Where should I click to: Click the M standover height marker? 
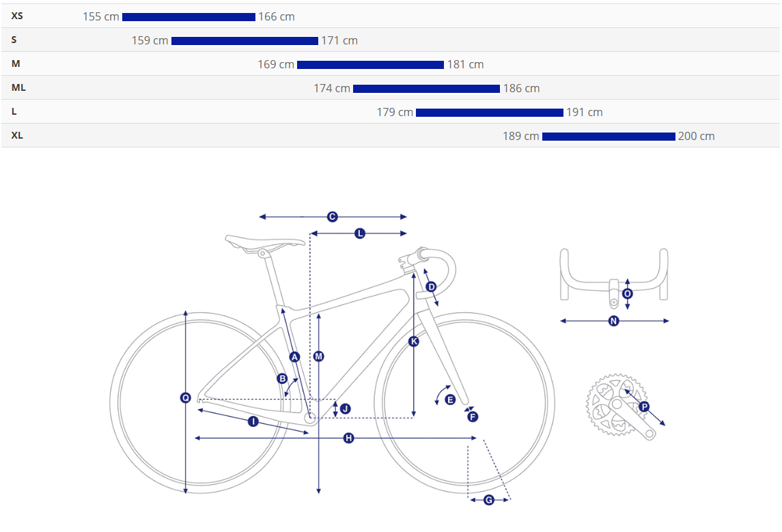(x=319, y=356)
